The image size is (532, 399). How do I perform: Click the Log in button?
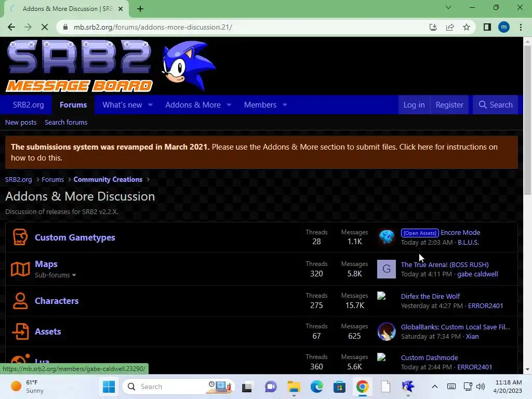point(414,105)
